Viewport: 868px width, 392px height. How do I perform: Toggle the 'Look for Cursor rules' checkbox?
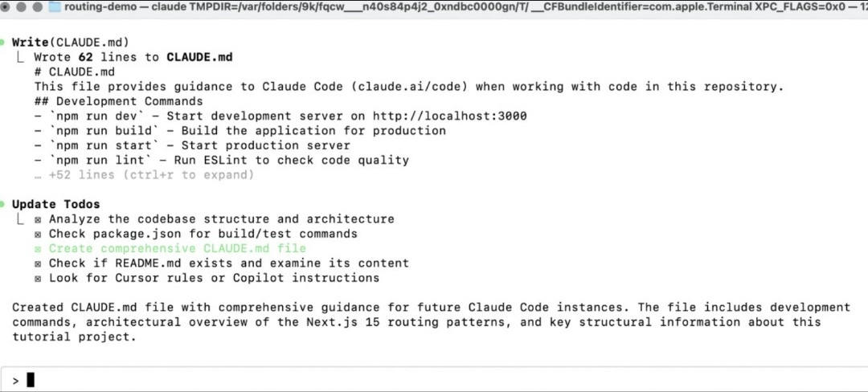39,278
